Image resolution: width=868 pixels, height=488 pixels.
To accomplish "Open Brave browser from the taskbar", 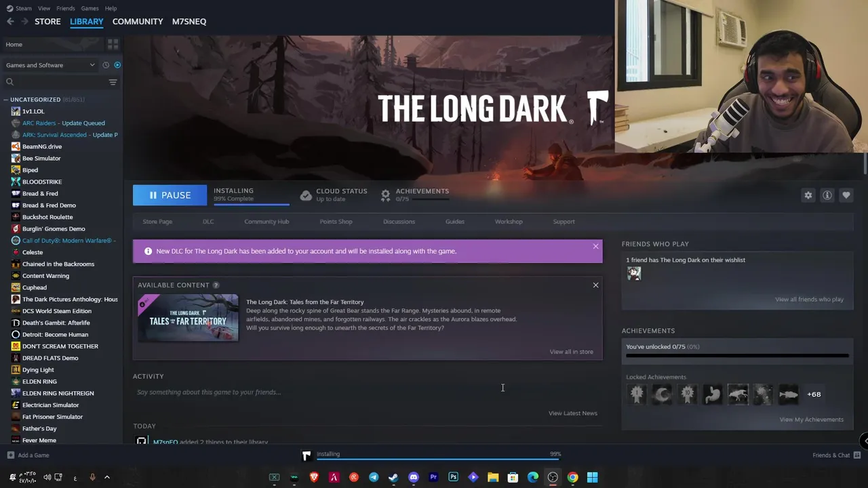I will (314, 477).
